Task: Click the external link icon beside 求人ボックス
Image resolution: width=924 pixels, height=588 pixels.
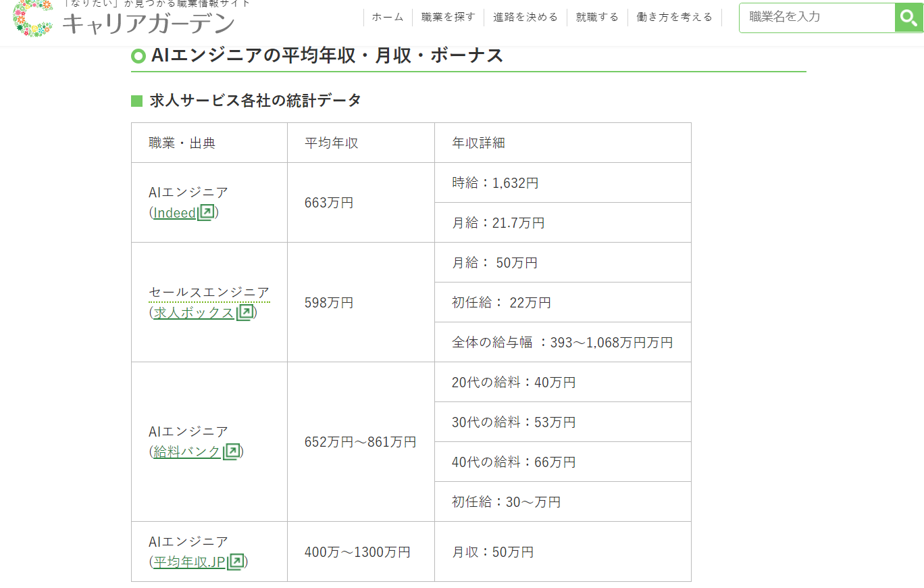Action: tap(245, 312)
